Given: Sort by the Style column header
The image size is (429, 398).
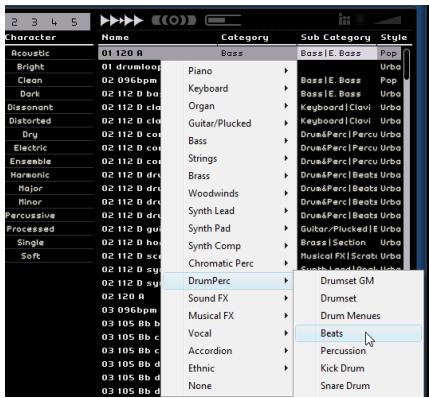Looking at the screenshot, I should [x=394, y=38].
